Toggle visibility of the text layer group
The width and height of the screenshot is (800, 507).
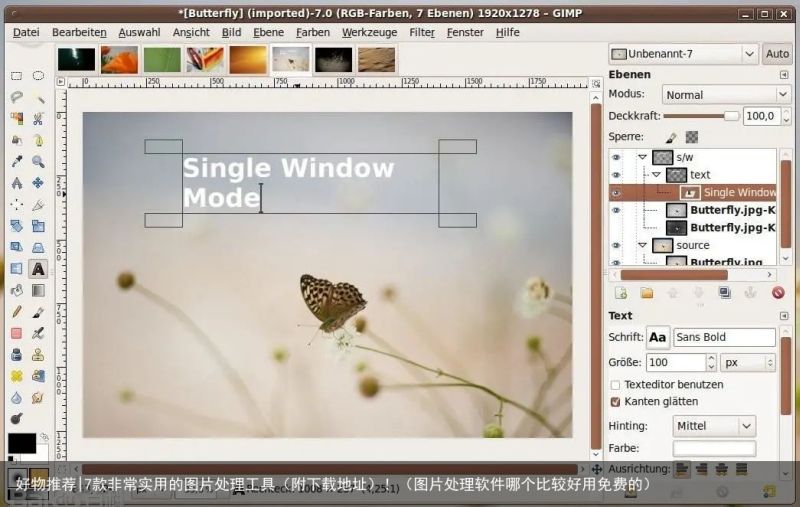(616, 175)
